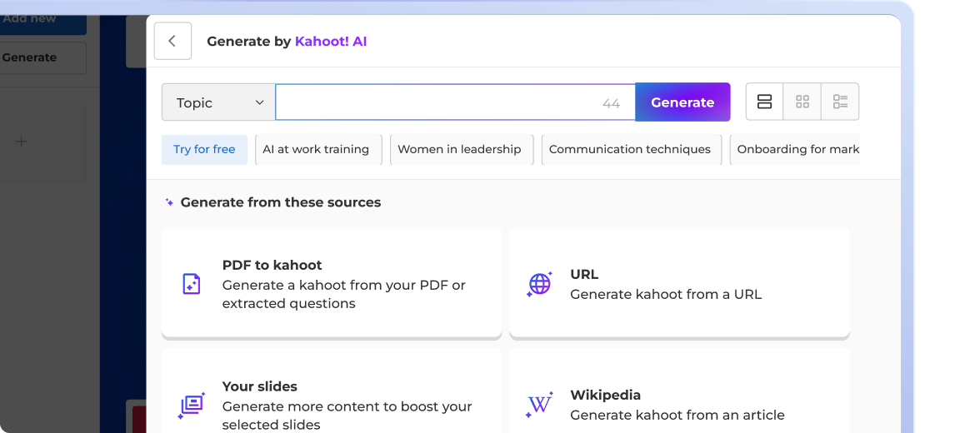Focus the topic text input field
Viewport: 980px width, 433px height.
tap(455, 102)
